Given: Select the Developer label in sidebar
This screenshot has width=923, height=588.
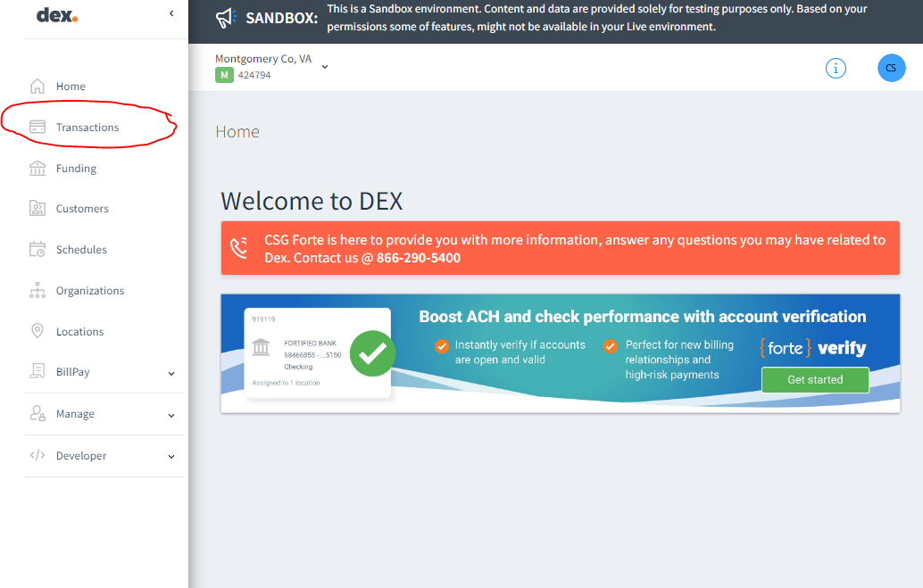Looking at the screenshot, I should (81, 456).
